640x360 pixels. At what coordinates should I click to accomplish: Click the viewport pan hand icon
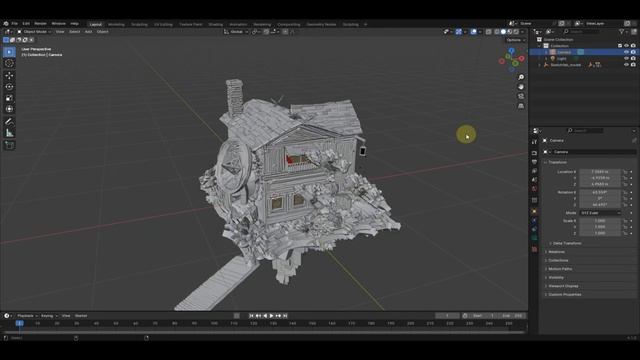pos(521,87)
